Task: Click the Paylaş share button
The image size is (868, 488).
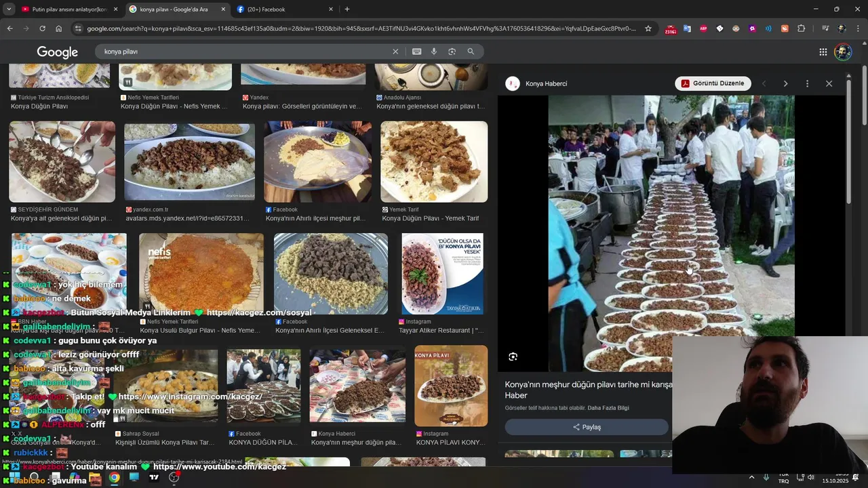Action: click(x=587, y=427)
